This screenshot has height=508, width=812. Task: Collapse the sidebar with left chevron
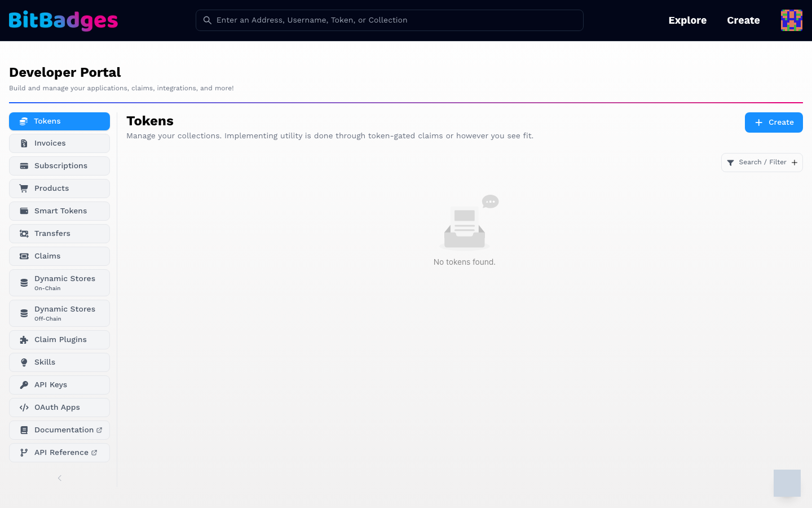(x=60, y=478)
